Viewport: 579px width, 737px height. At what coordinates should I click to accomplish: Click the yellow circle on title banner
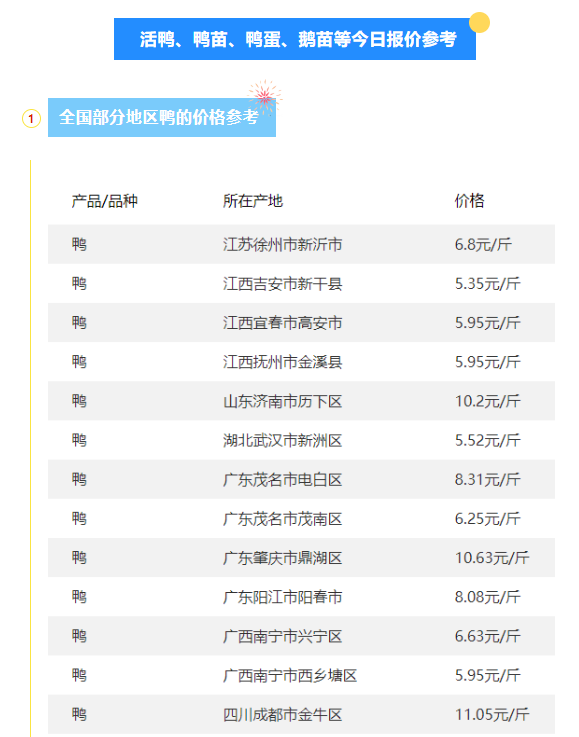click(x=479, y=23)
